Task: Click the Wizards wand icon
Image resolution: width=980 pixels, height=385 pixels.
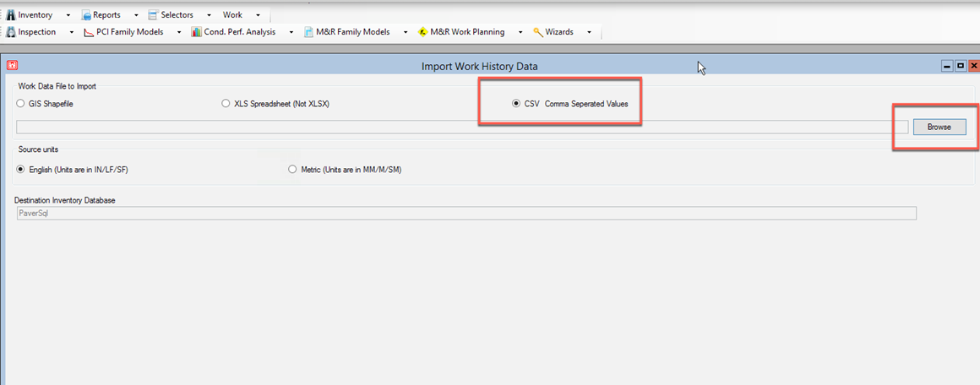Action: point(538,32)
